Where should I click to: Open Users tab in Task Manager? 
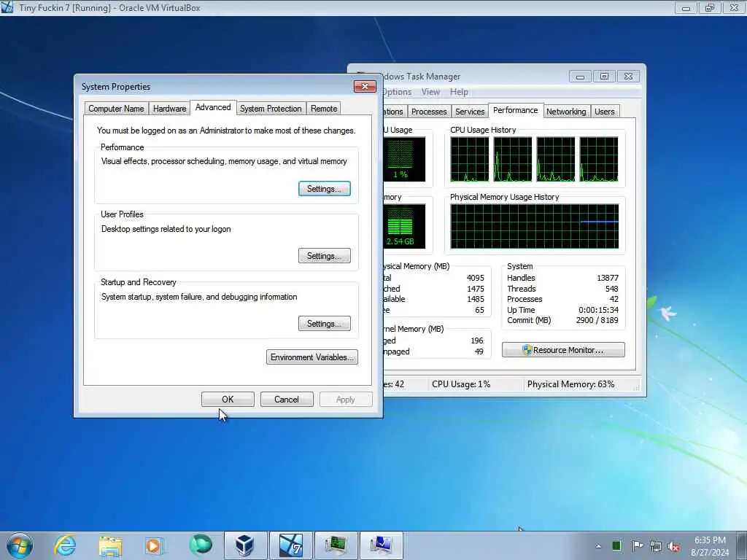(605, 112)
